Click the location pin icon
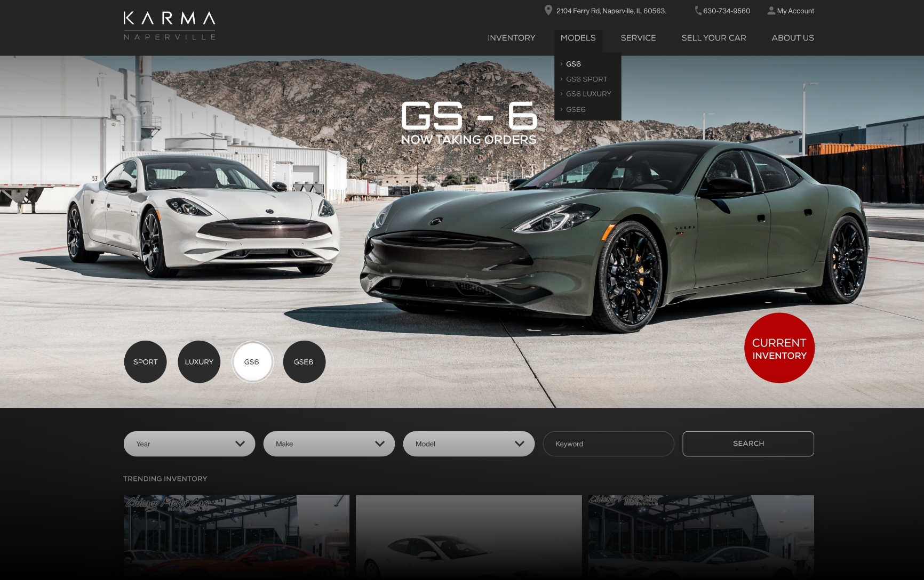This screenshot has width=924, height=580. coord(548,11)
